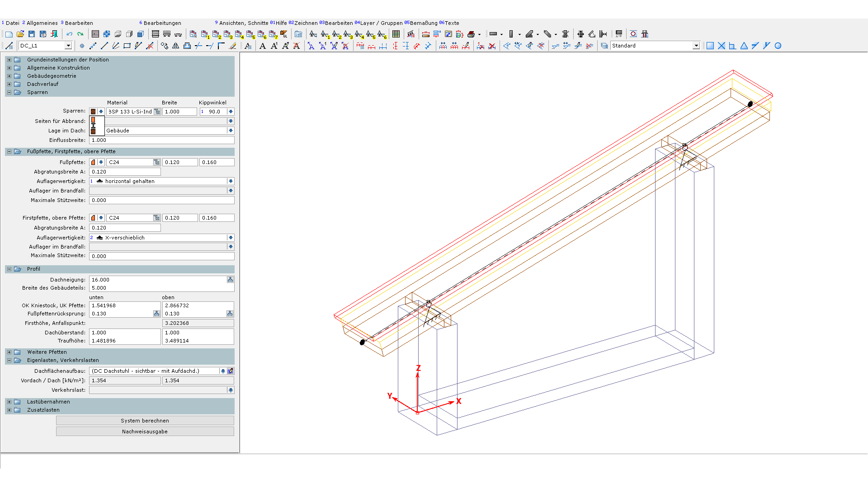Open the Lage im Dach dropdown
This screenshot has width=868, height=488.
(x=231, y=131)
